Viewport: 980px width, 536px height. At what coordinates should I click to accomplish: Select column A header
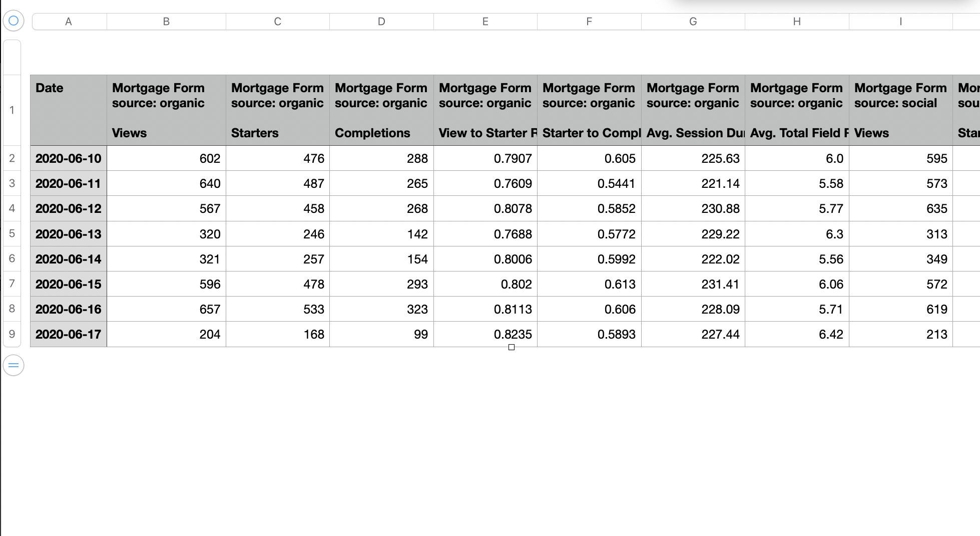69,22
